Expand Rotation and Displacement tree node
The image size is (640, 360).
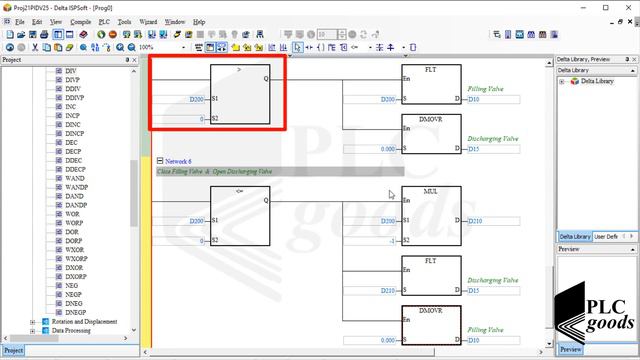pyautogui.click(x=33, y=322)
